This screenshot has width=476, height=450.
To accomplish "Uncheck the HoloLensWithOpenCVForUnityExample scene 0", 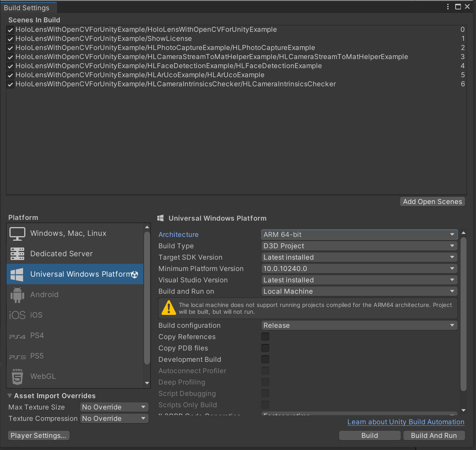I will tap(11, 30).
